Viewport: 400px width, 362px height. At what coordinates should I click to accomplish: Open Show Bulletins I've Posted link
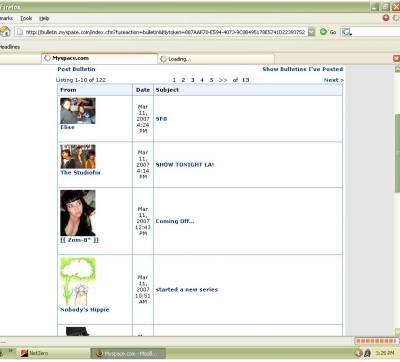coord(303,69)
